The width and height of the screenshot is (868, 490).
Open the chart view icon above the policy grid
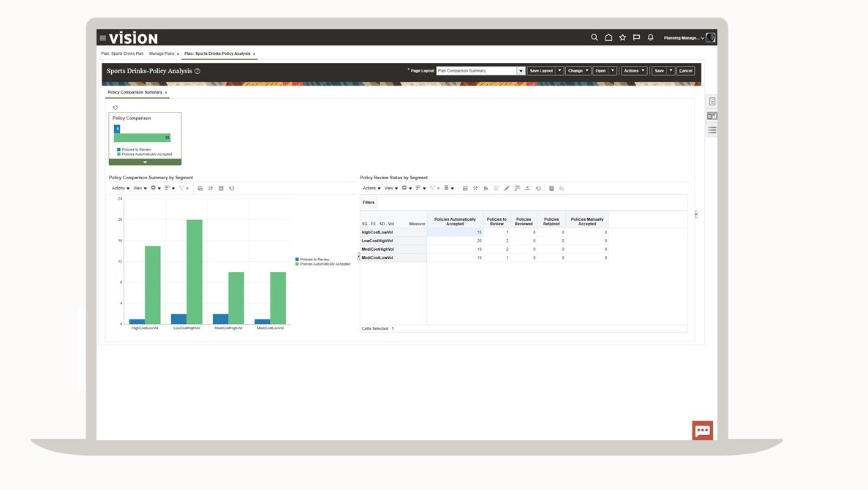[484, 188]
